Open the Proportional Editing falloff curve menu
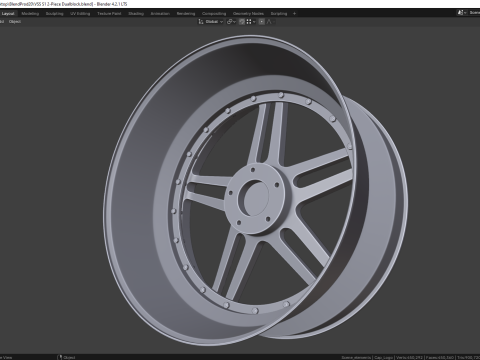The width and height of the screenshot is (480, 360). 270,22
